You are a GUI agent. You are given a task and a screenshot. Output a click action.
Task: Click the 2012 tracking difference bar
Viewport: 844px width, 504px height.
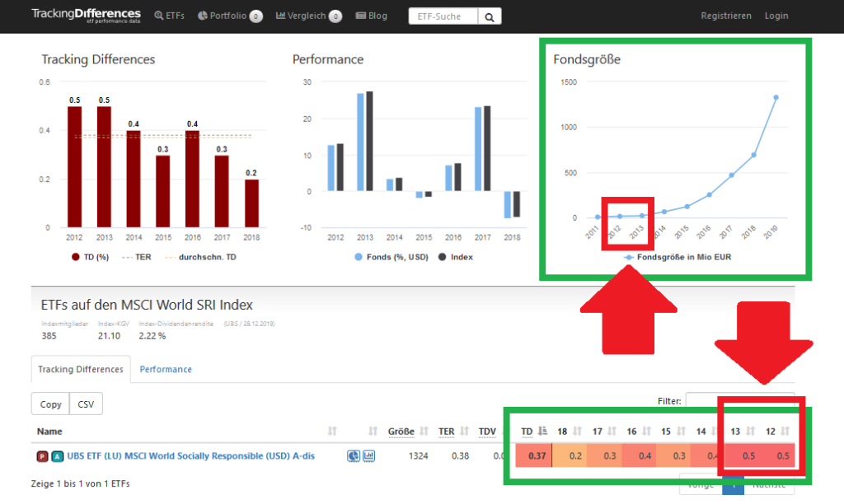click(x=74, y=166)
